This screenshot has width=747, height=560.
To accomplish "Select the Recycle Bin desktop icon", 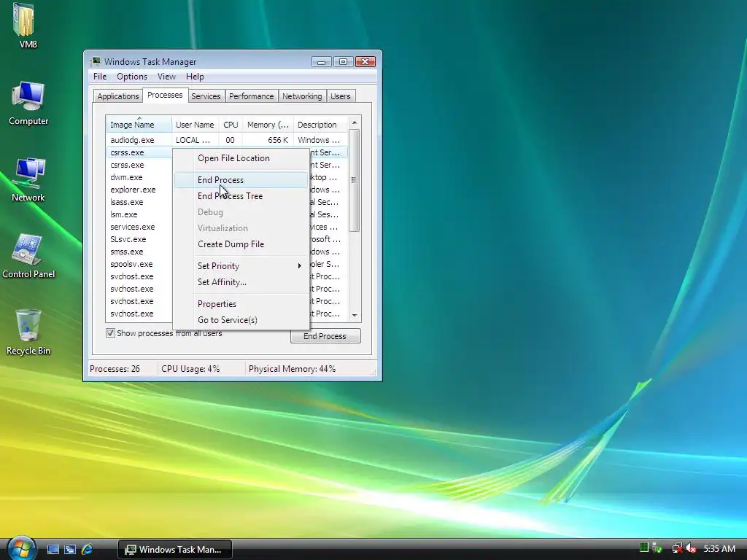I will click(28, 332).
